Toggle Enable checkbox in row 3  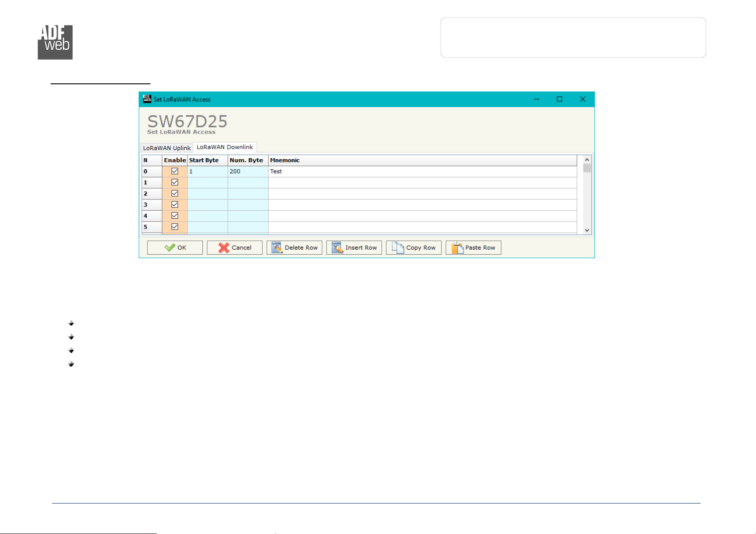tap(175, 204)
